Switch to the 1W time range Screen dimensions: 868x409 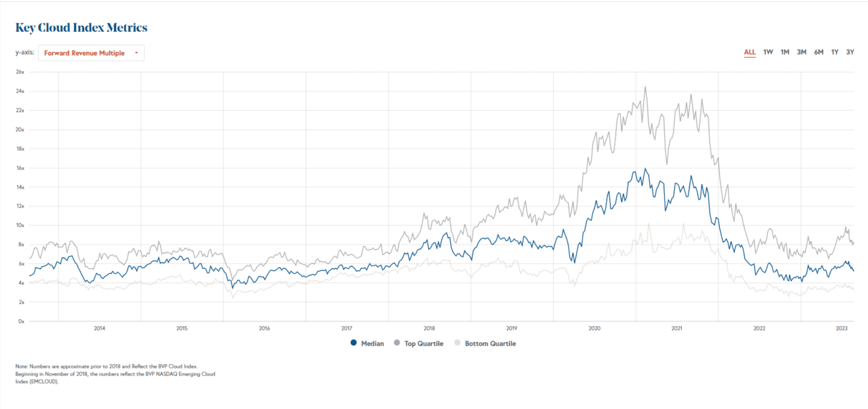pyautogui.click(x=768, y=52)
